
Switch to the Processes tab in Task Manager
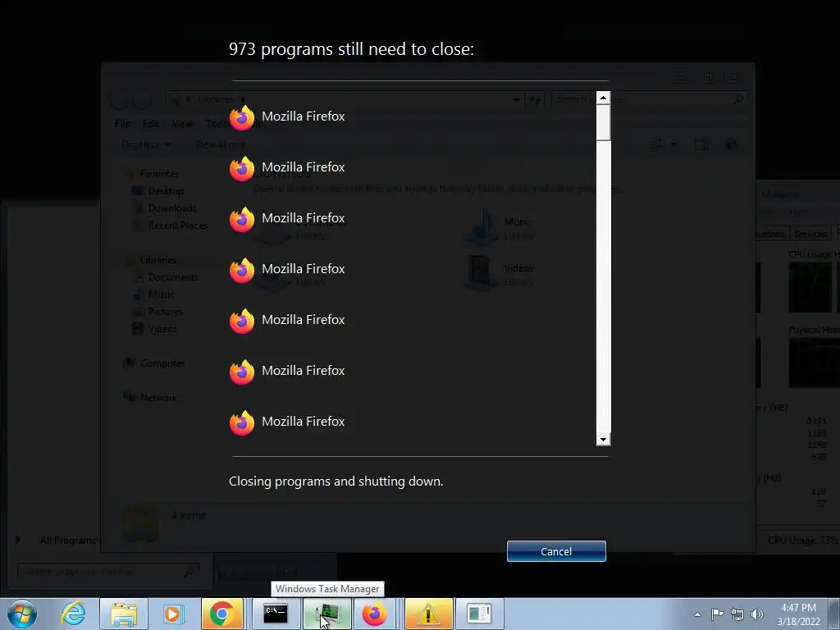(x=769, y=234)
